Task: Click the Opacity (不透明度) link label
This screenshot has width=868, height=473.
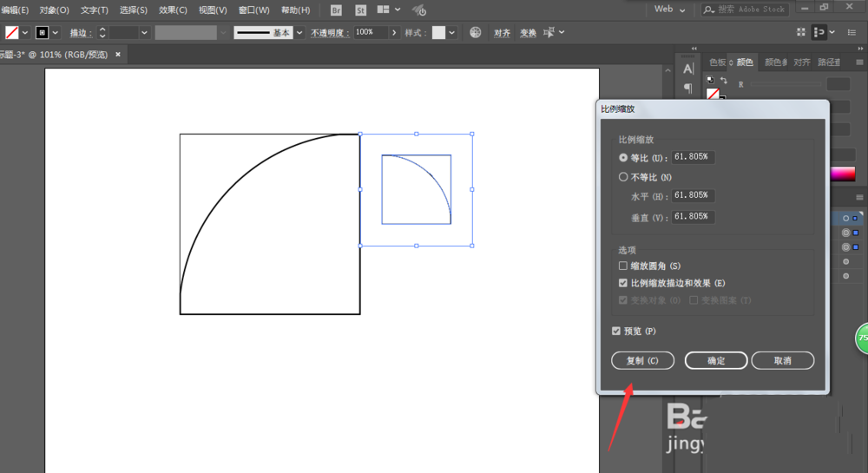Action: (330, 33)
